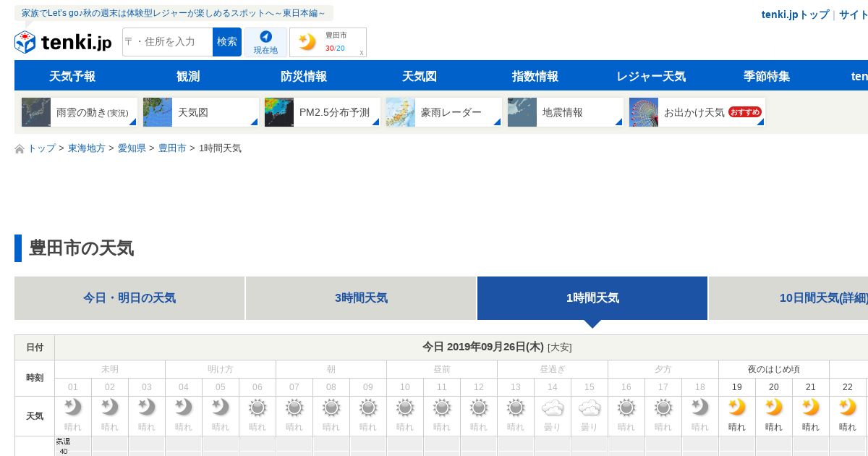The image size is (868, 456).
Task: Go to 東海地方 breadcrumb link
Action: (87, 148)
